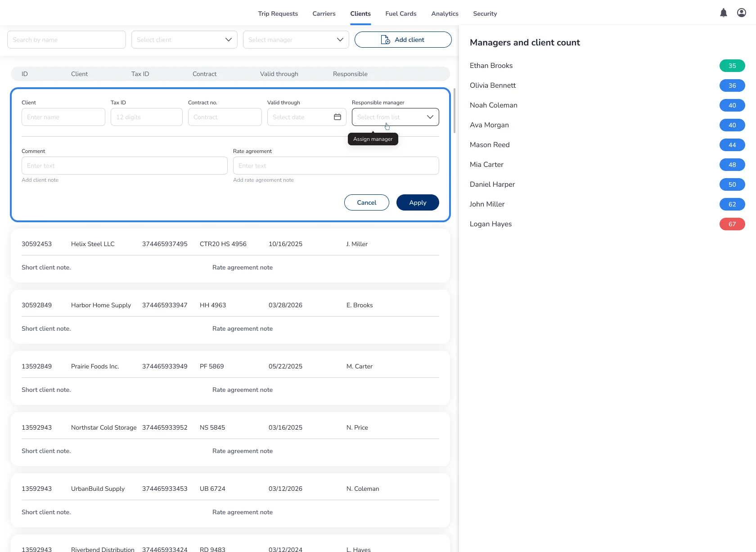Viewport: 756px width, 552px height.
Task: Open the Trip Requests tab
Action: pos(278,13)
